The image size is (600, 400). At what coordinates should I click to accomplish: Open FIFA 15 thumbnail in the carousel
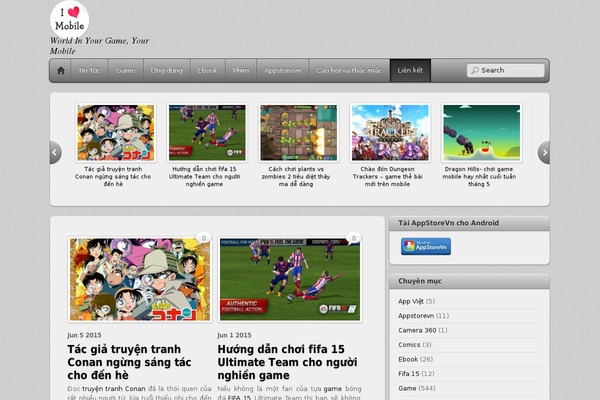[x=207, y=132]
